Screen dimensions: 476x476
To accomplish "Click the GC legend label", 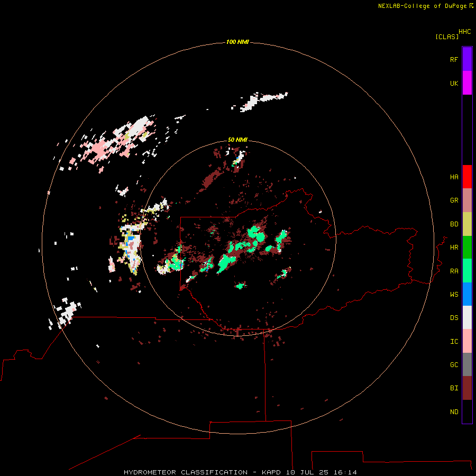I will (454, 364).
